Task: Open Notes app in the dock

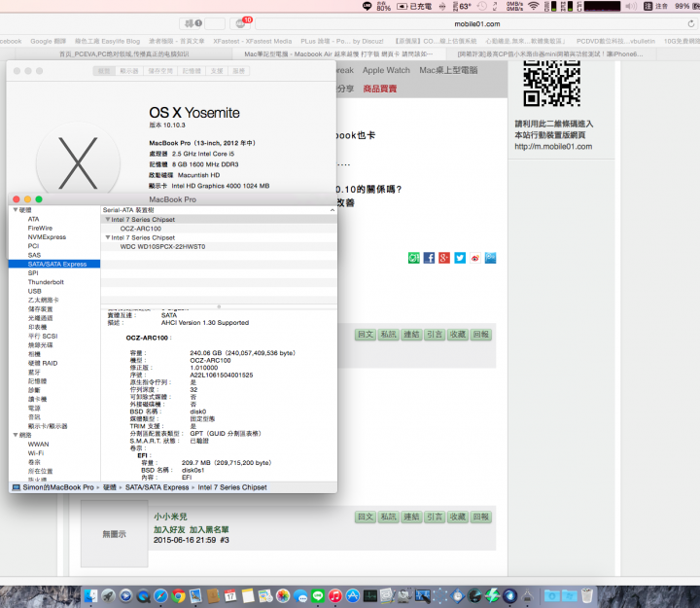Action: click(x=248, y=595)
